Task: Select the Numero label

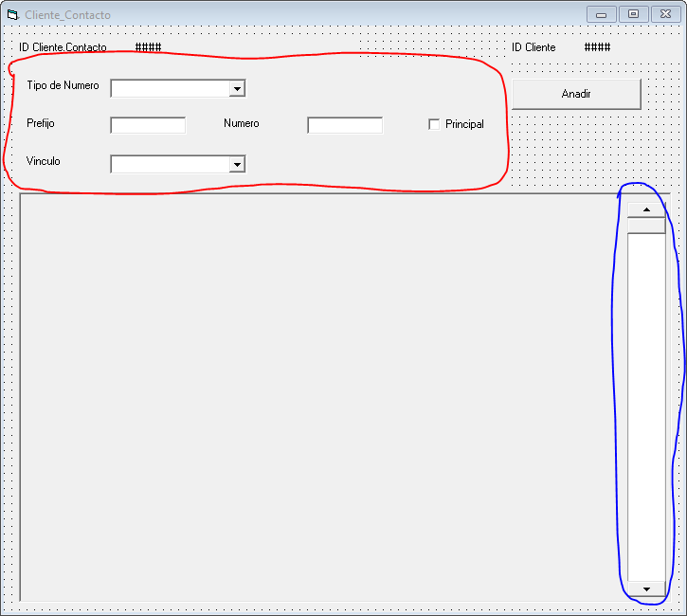Action: (x=242, y=123)
